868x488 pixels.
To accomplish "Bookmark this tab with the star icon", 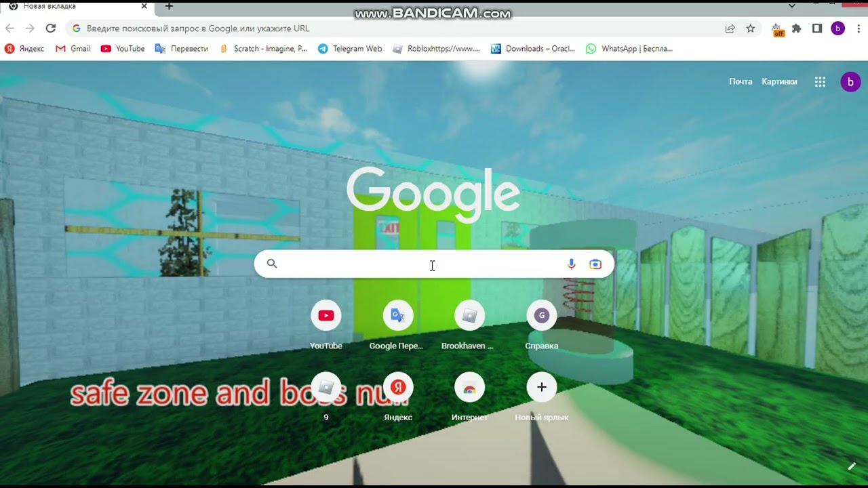I will 751,28.
